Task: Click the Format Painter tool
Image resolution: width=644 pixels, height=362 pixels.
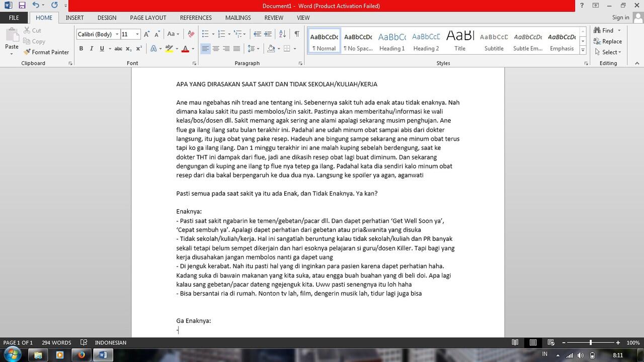Action: click(x=46, y=52)
